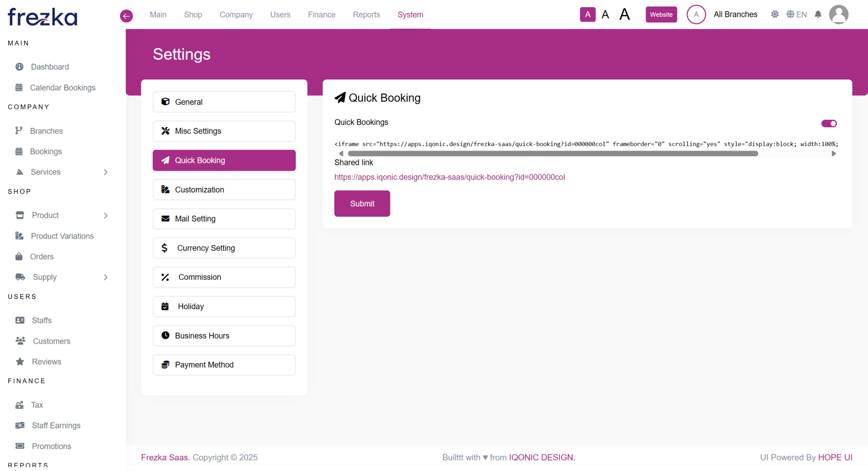Click the Dashboard icon in sidebar
Screen dimensions: 868x471
[x=19, y=67]
